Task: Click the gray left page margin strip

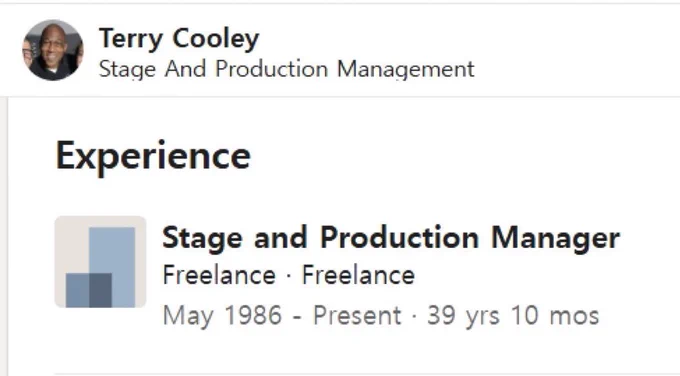Action: (3, 236)
